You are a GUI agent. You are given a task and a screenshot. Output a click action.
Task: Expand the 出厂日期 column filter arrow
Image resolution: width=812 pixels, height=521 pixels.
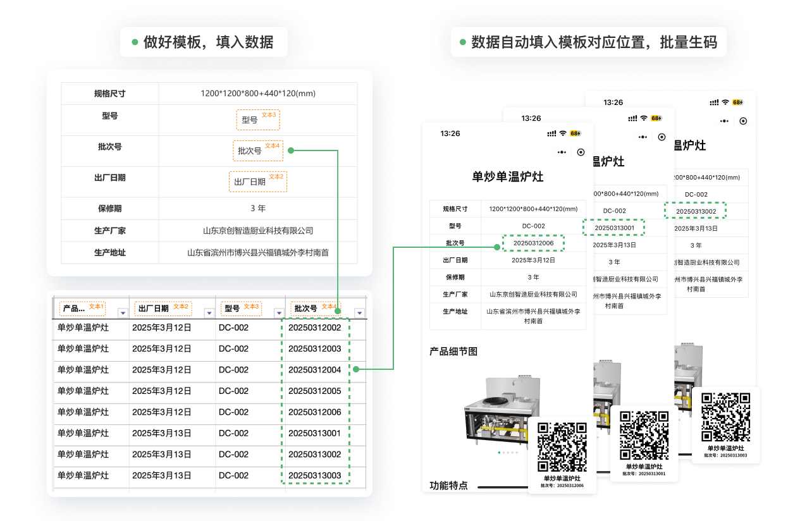pyautogui.click(x=209, y=312)
